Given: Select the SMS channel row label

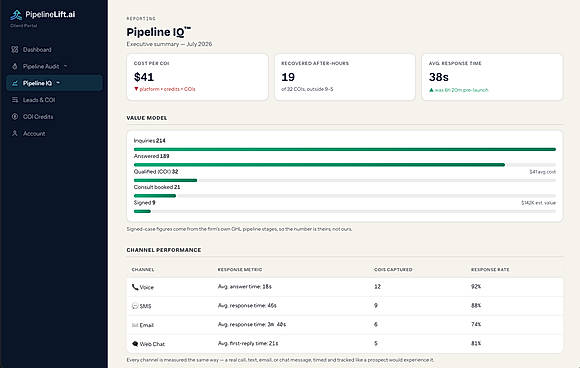Looking at the screenshot, I should click(x=145, y=306).
